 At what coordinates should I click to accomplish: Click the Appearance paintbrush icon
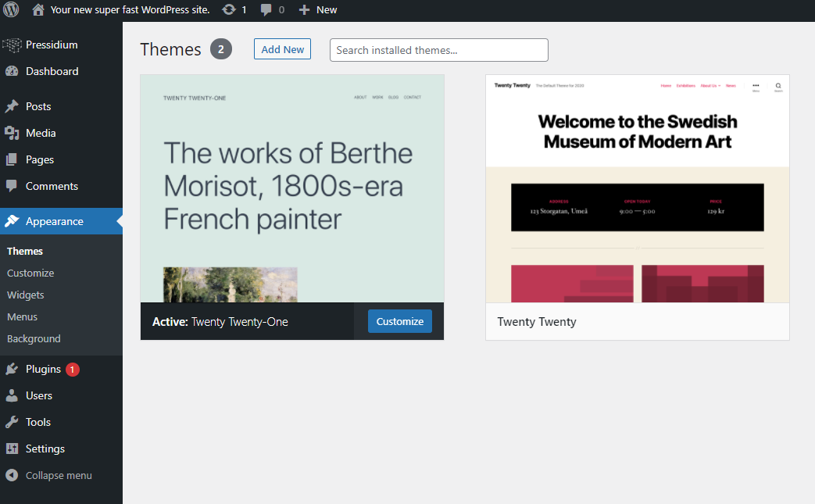pyautogui.click(x=12, y=221)
